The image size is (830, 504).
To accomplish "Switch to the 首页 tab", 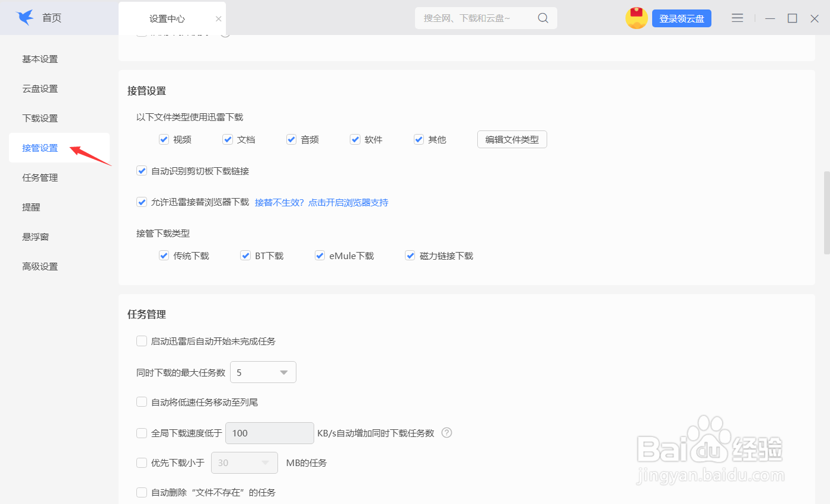I will (x=52, y=18).
